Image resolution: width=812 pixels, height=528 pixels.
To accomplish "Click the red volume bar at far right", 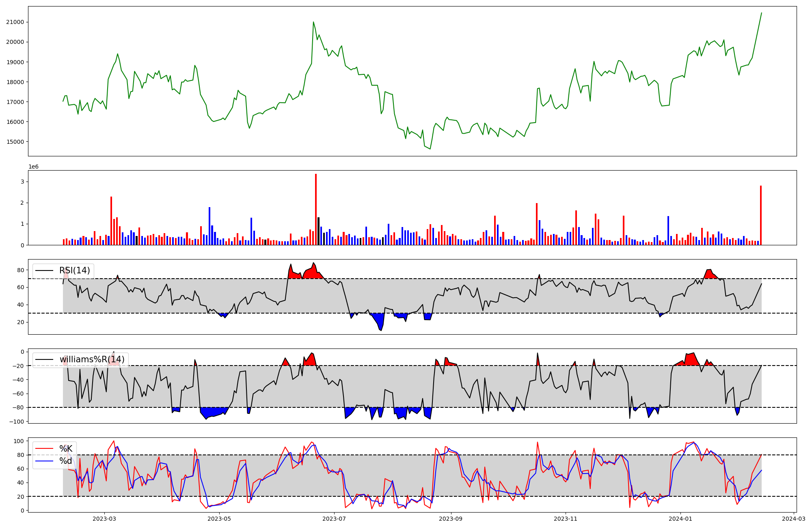I will pos(761,215).
